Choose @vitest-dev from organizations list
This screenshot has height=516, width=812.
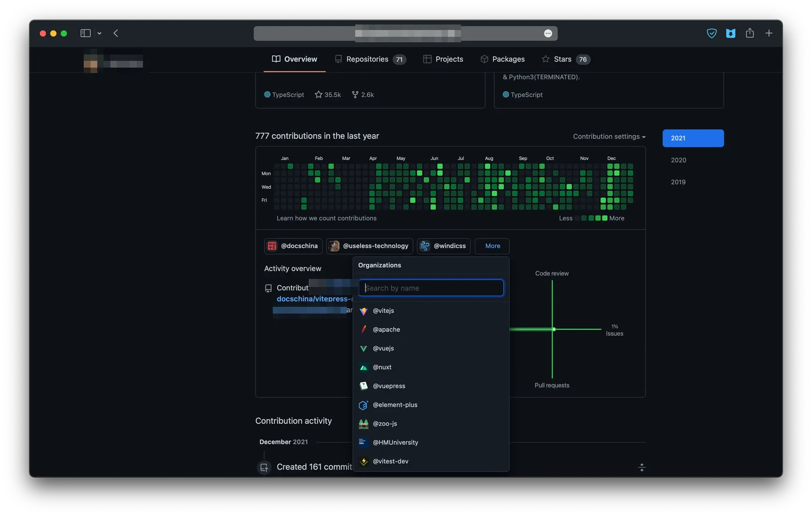(x=431, y=461)
